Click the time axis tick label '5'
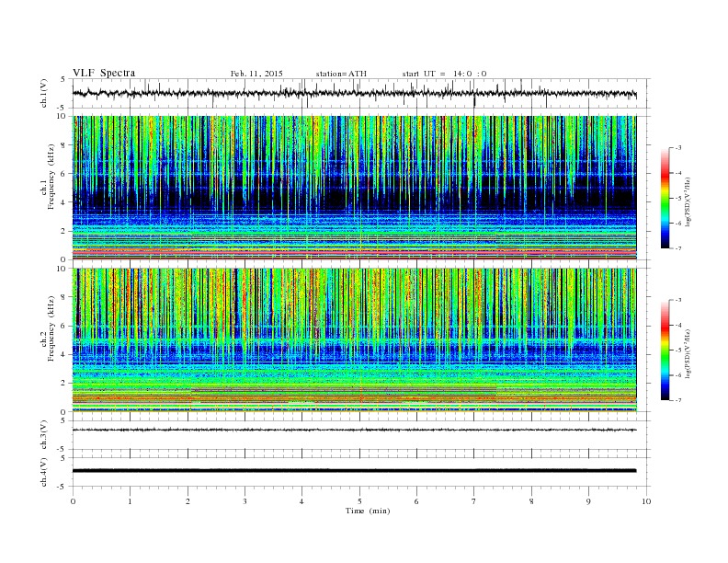The width and height of the screenshot is (728, 563). pos(359,501)
